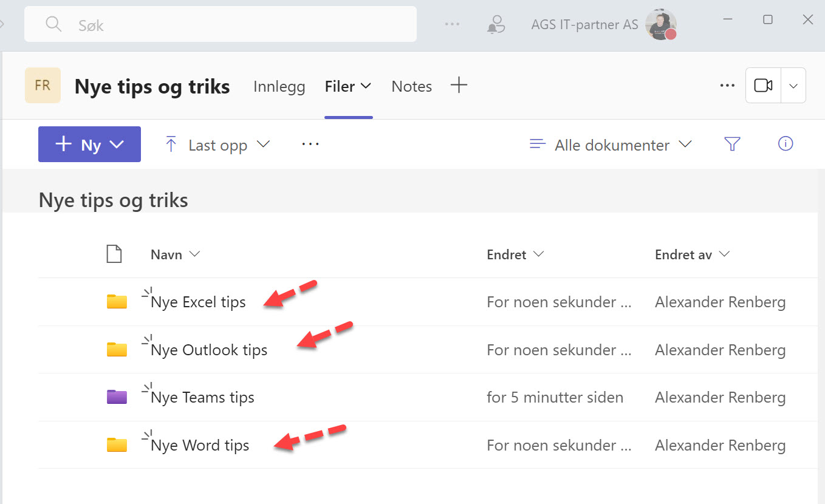This screenshot has width=825, height=504.
Task: Click the information icon on the right
Action: (785, 144)
